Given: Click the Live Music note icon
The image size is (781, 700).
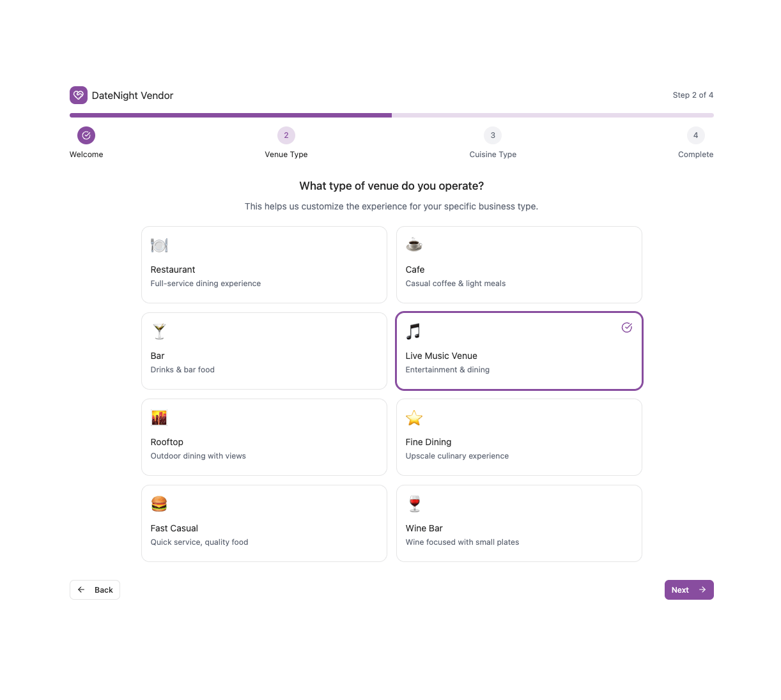Looking at the screenshot, I should point(414,331).
